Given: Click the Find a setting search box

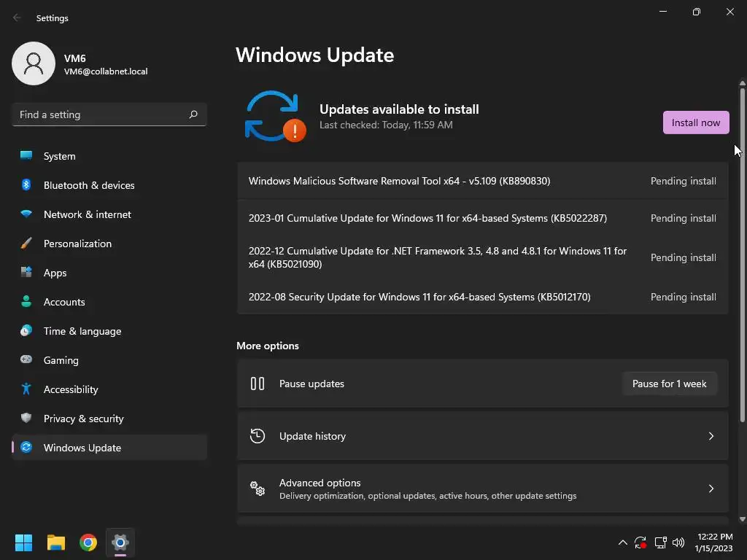Looking at the screenshot, I should coord(109,114).
